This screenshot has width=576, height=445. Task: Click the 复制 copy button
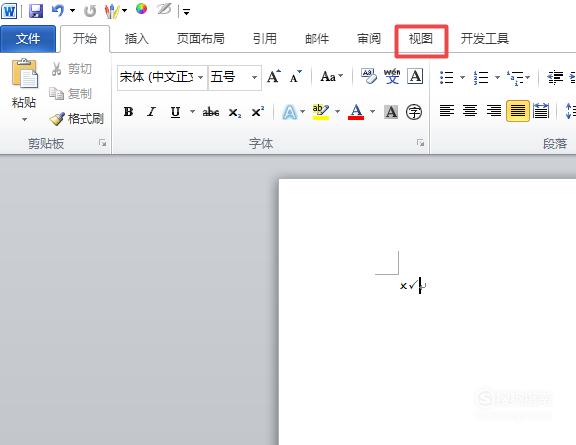(x=71, y=94)
